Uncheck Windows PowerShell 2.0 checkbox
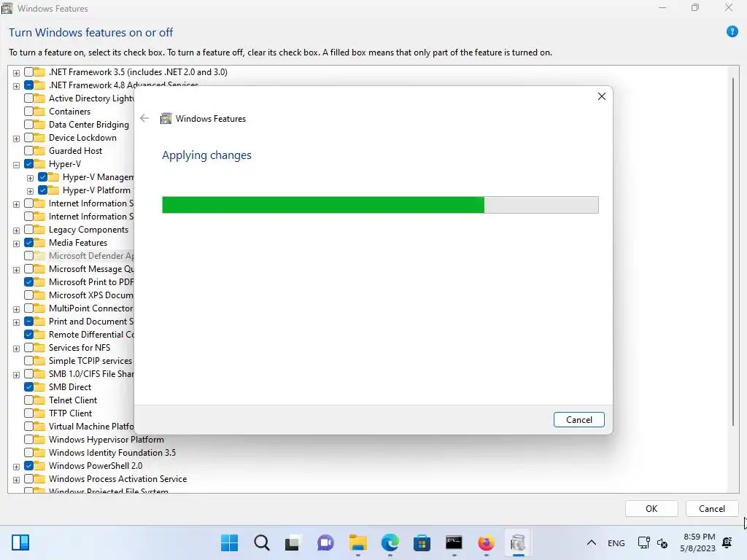Image resolution: width=747 pixels, height=560 pixels. pyautogui.click(x=28, y=466)
